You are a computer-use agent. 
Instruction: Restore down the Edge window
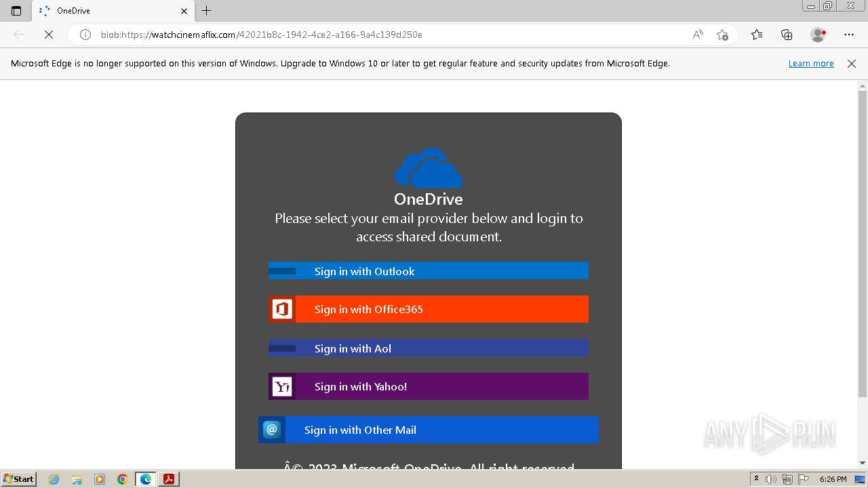click(828, 6)
